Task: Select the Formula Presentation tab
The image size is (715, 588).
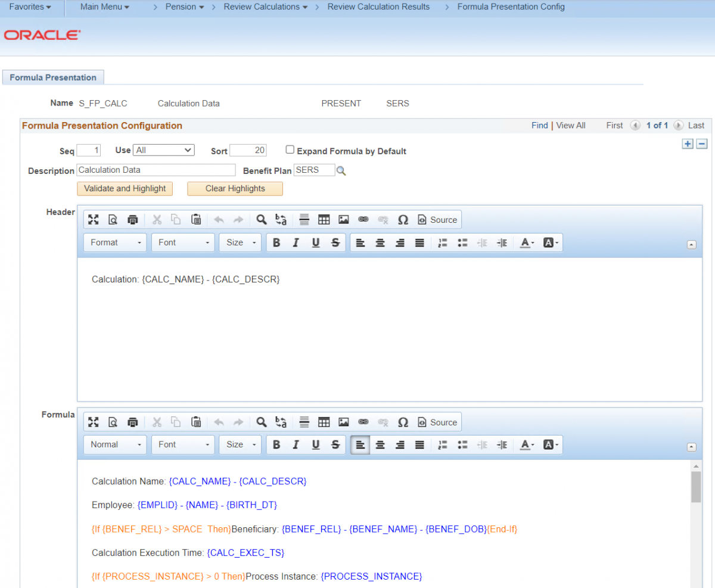Action: [x=52, y=77]
